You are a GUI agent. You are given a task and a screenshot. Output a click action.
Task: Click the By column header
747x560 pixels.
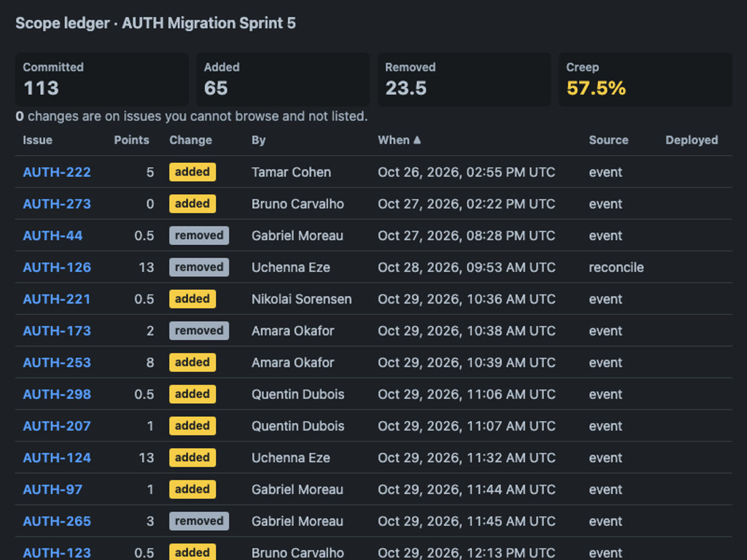258,140
